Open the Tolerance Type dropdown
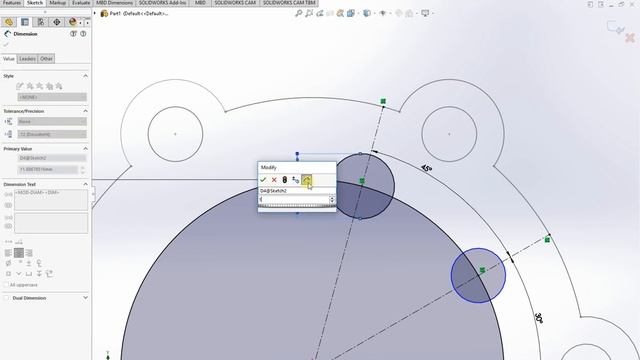Viewport: 640px width, 360px height. point(52,122)
